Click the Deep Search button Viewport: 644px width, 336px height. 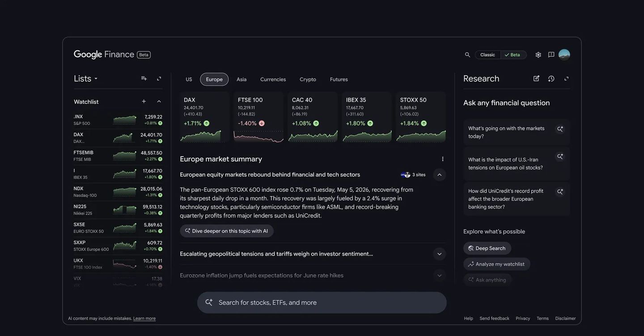click(487, 248)
